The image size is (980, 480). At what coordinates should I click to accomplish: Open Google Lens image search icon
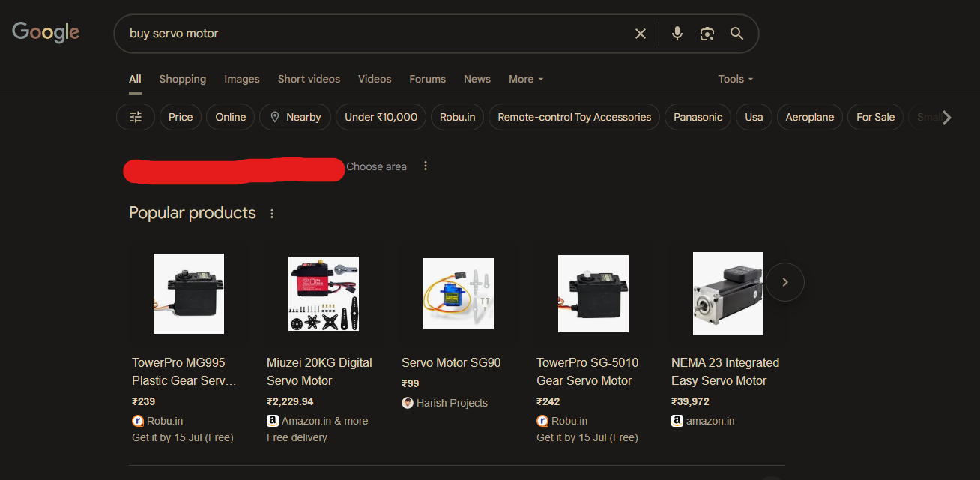[707, 34]
